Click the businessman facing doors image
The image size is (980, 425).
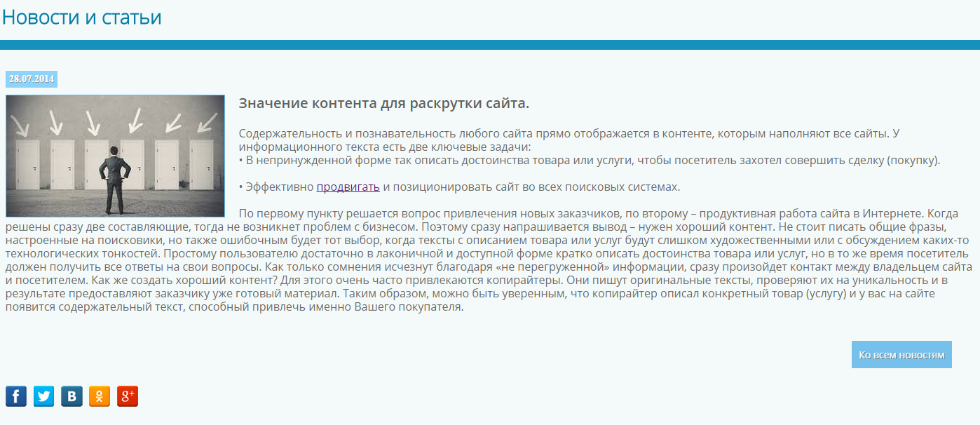pyautogui.click(x=115, y=156)
